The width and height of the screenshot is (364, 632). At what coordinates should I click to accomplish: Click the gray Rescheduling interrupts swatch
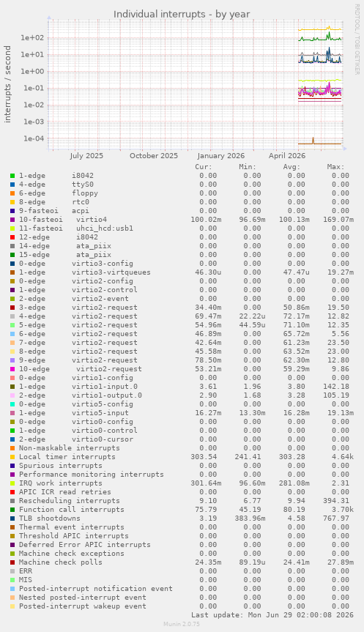tap(12, 501)
